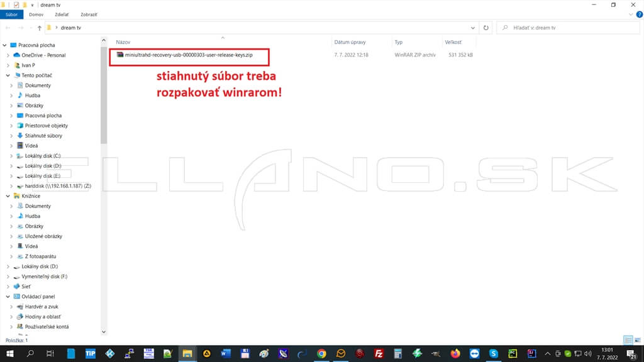Screen dimensions: 644x362
Task: Open Priestorové objekty folder
Action: coord(46,126)
